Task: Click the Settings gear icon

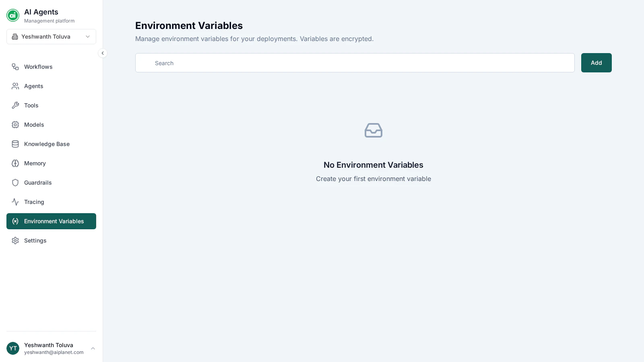Action: (15, 241)
